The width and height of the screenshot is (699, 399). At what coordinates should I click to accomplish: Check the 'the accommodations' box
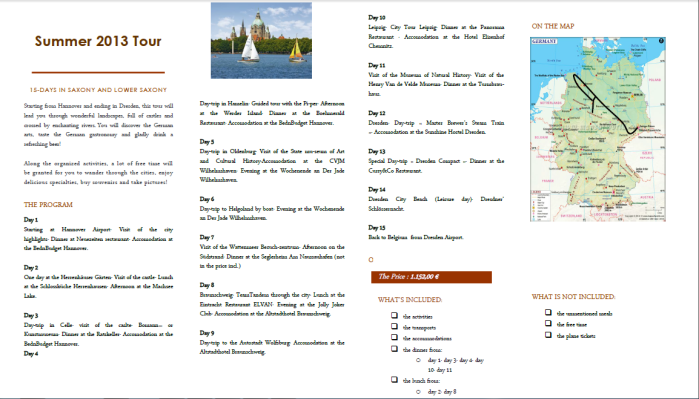pos(394,337)
